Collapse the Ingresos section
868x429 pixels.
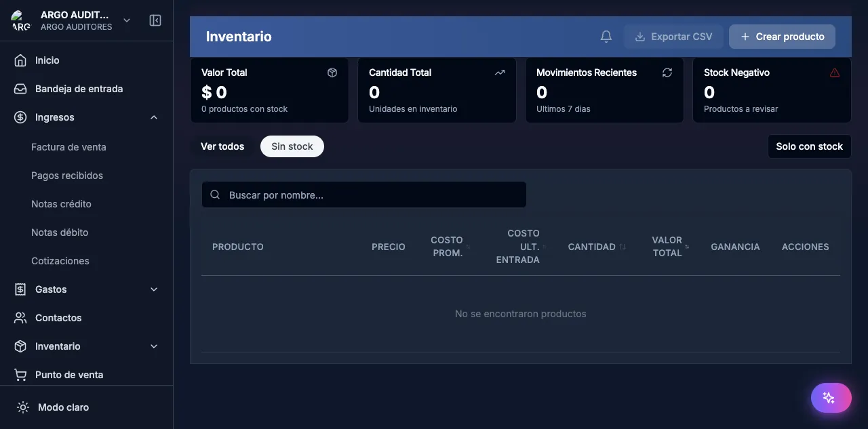pos(153,117)
